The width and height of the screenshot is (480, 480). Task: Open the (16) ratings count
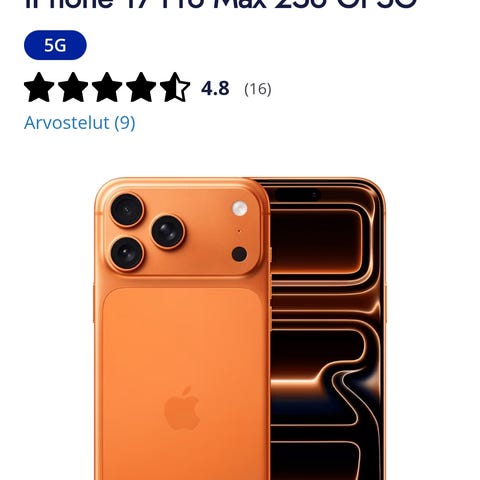[x=258, y=89]
